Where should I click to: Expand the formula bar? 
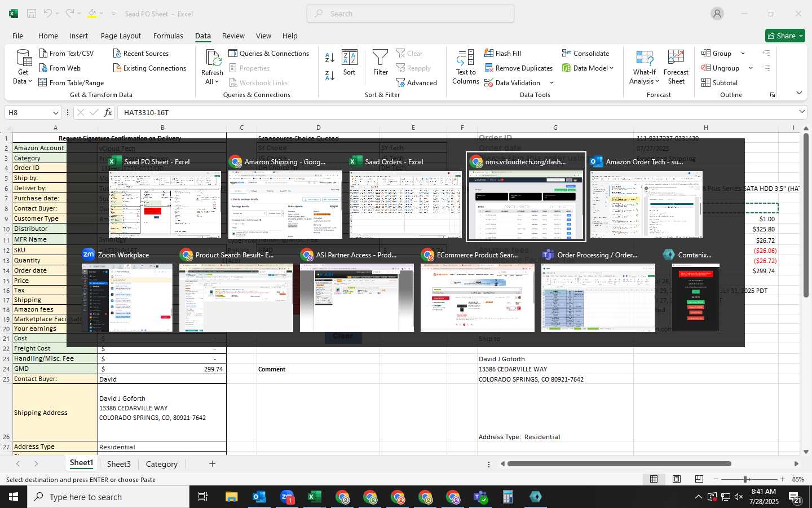[x=802, y=112]
